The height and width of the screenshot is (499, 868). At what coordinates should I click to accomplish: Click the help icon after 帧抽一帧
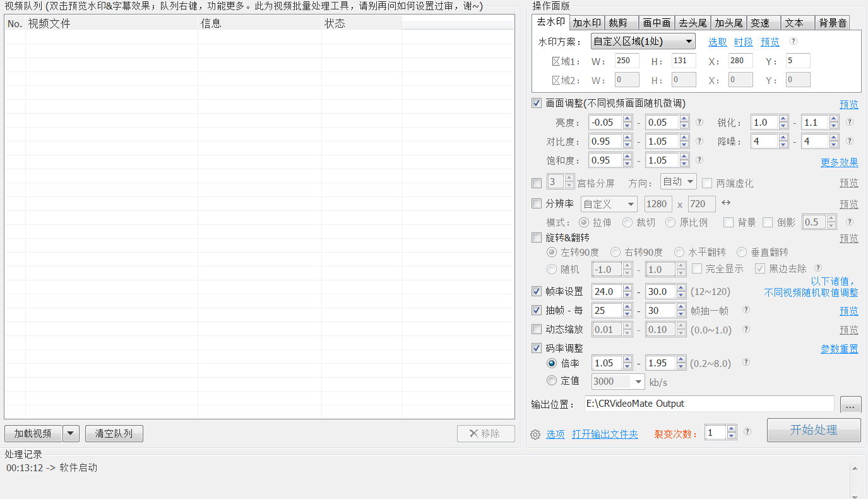pos(746,310)
